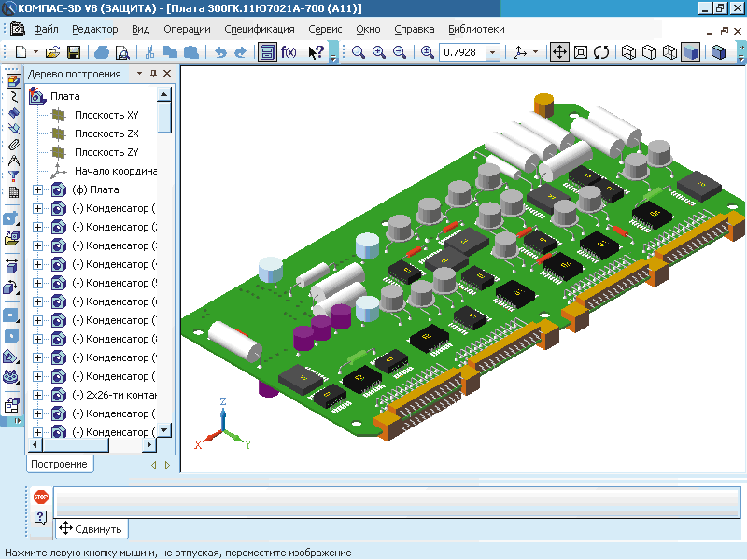Paste from clipboard with the Paste icon
The image size is (747, 560).
[x=191, y=52]
